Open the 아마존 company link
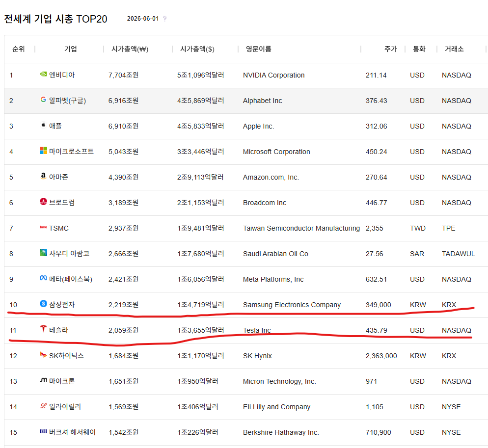Image resolution: width=488 pixels, height=448 pixels. tap(58, 177)
